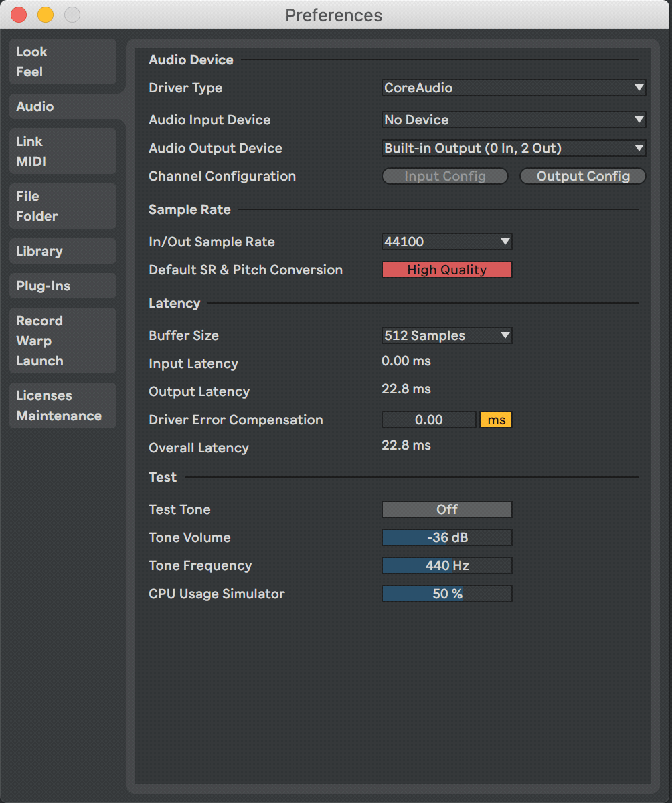Open the Link MIDI tab

62,151
